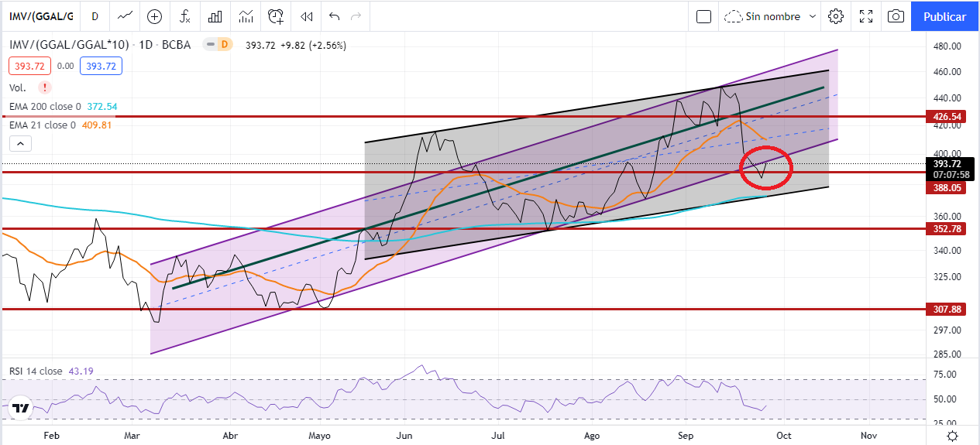The image size is (980, 445).
Task: Open the D interval dropdown
Action: tap(95, 16)
